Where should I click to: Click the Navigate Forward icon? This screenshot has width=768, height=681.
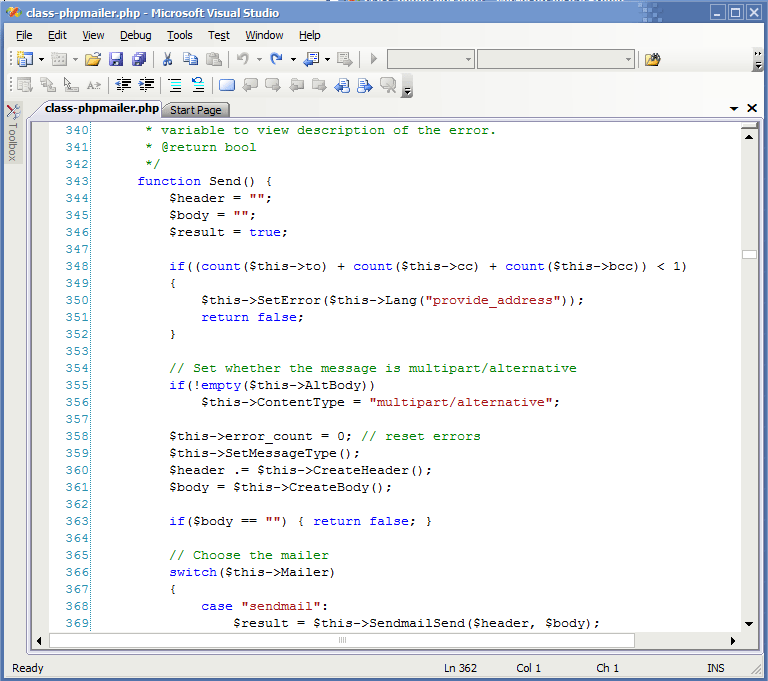344,59
